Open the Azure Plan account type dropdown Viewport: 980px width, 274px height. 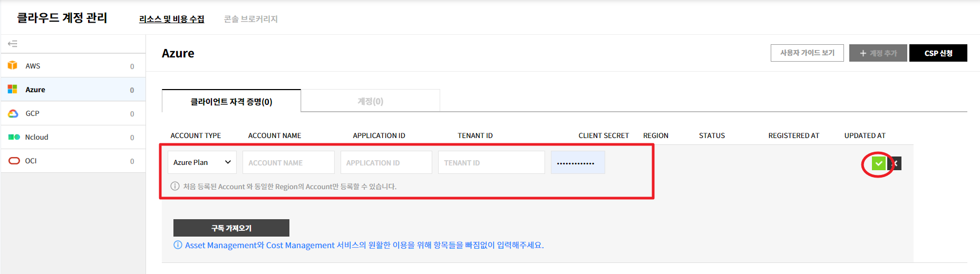(202, 162)
